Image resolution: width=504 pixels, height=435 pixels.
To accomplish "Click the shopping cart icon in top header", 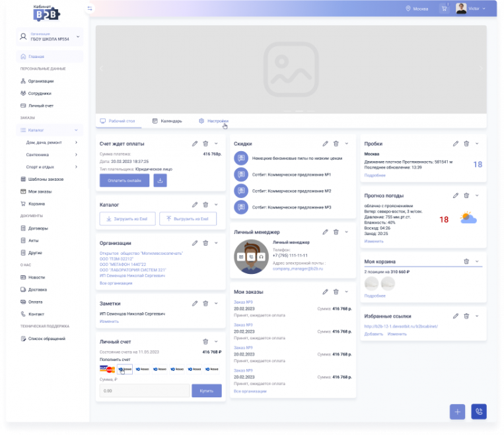I will tap(444, 9).
